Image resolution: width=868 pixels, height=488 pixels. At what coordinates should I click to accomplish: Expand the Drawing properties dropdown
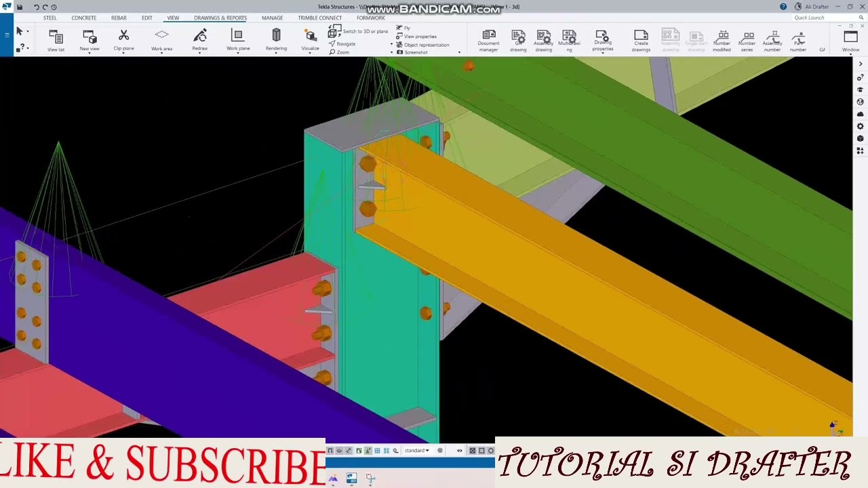point(602,52)
